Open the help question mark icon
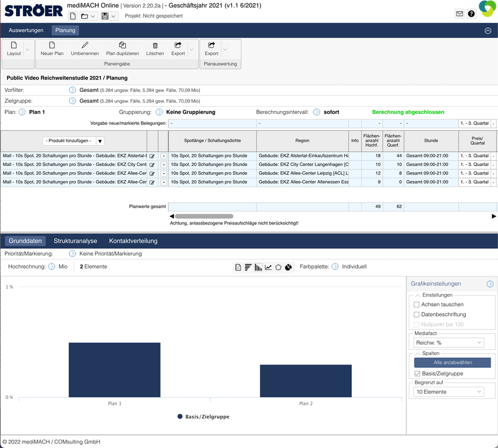The image size is (498, 448). click(471, 14)
